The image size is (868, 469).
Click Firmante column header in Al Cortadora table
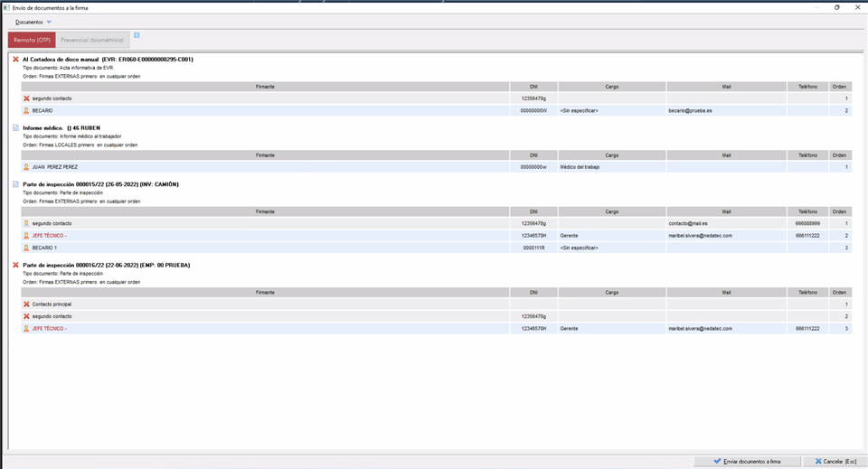(x=265, y=87)
